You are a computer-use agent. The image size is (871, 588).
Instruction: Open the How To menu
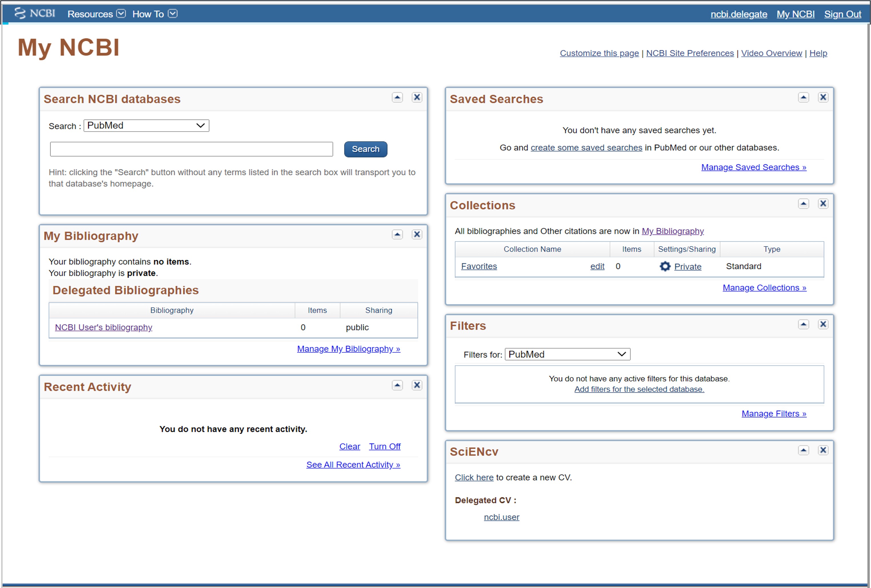click(x=155, y=14)
